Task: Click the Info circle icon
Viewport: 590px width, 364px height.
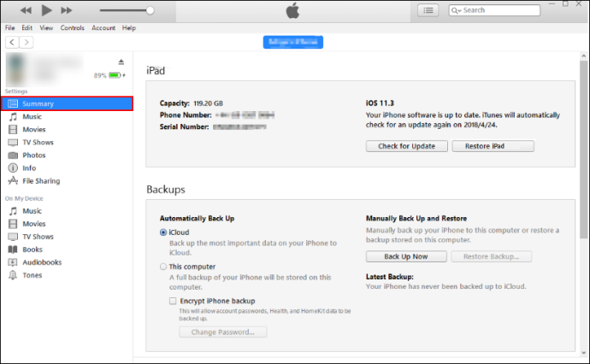Action: (13, 168)
